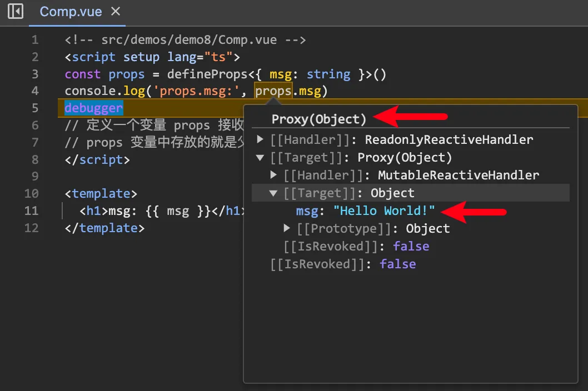Click the Proxy(Object) popover title
The height and width of the screenshot is (391, 588).
coord(319,119)
